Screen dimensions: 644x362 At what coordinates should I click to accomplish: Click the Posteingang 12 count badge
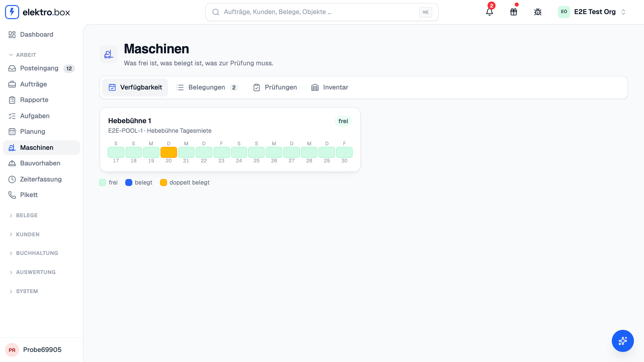pyautogui.click(x=69, y=68)
